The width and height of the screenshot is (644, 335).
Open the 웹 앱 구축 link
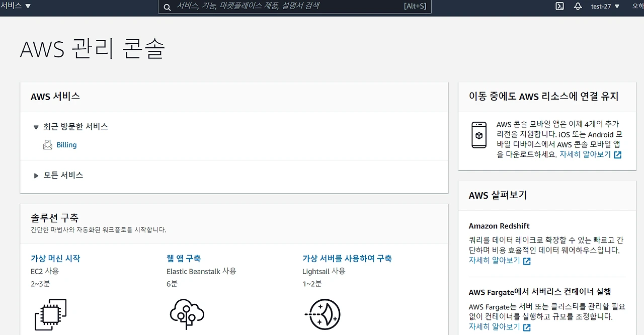(184, 259)
